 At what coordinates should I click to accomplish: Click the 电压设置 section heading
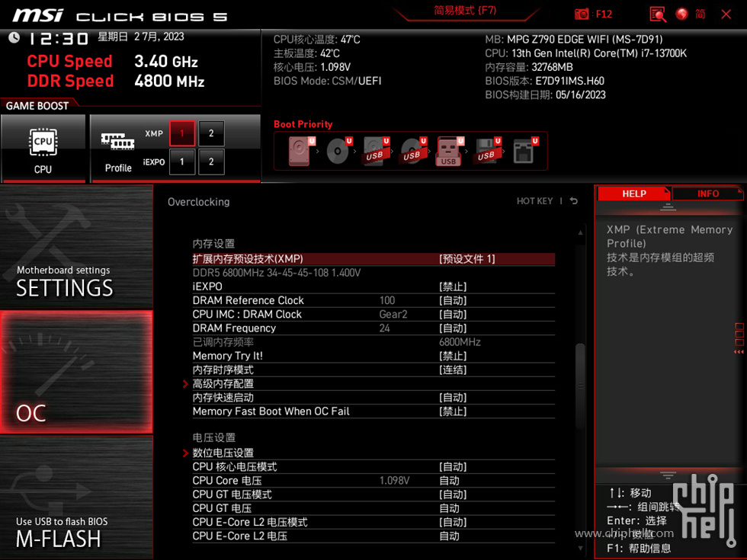pos(213,437)
